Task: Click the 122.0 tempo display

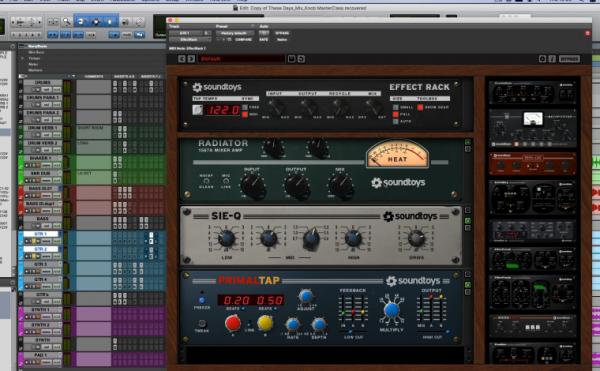Action: click(x=223, y=110)
